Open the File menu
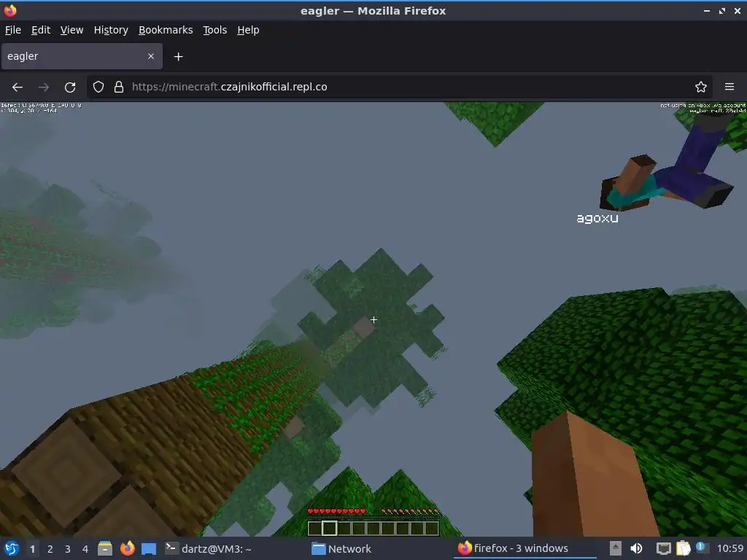The height and width of the screenshot is (560, 747). tap(13, 30)
